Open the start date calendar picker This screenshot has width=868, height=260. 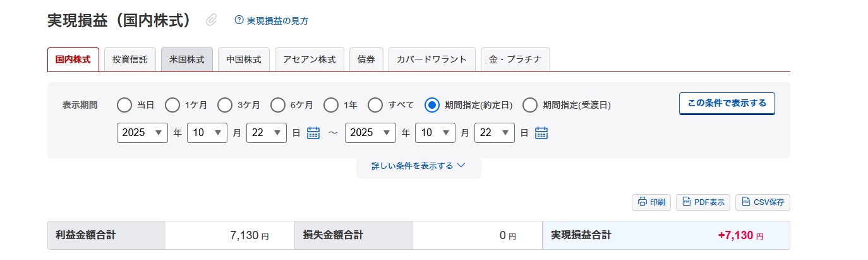click(313, 133)
